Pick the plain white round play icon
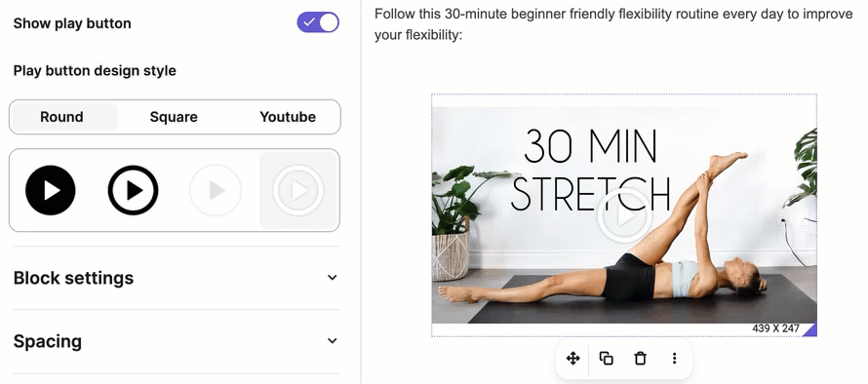Viewport: 868px width, 384px height. coord(216,190)
